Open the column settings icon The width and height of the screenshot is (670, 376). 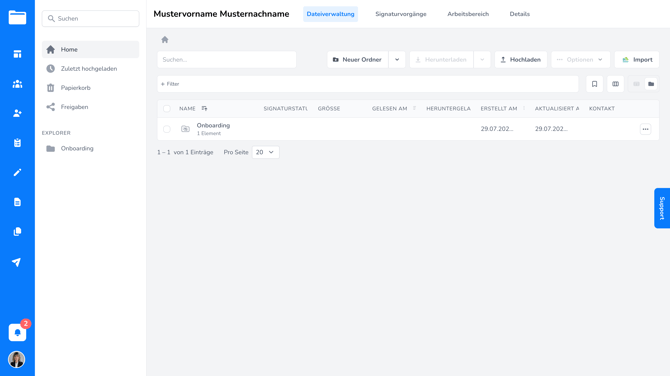(615, 84)
